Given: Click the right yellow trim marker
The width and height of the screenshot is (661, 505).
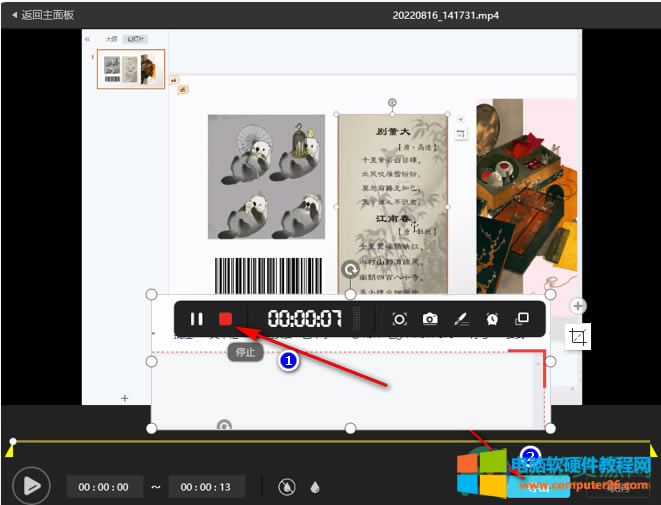Looking at the screenshot, I should (654, 452).
